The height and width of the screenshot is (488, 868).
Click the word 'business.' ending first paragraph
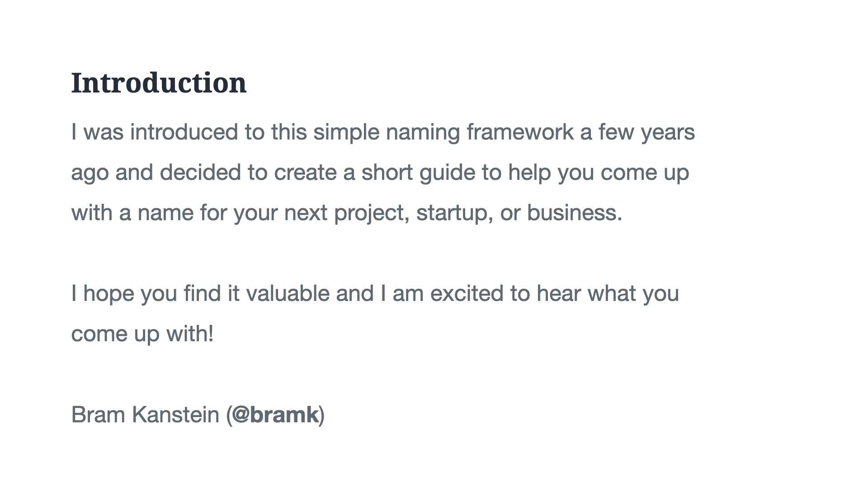pos(575,213)
